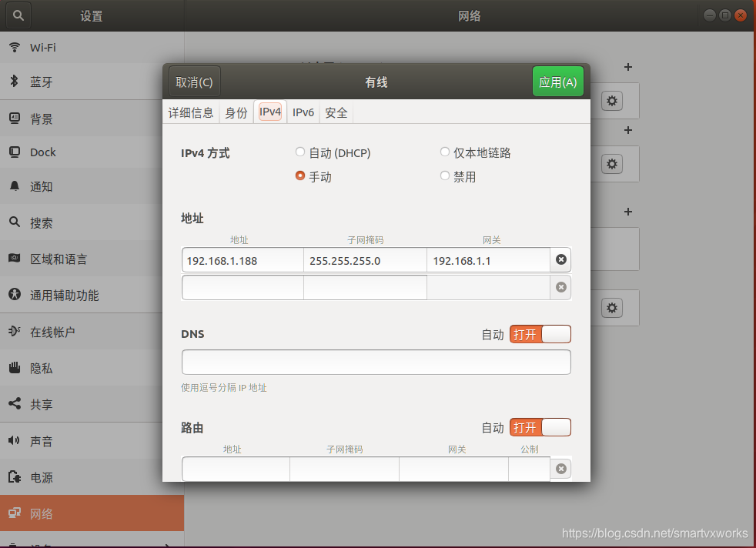Select the 自动 (DHCP) radio button
This screenshot has height=548, width=756.
click(299, 152)
